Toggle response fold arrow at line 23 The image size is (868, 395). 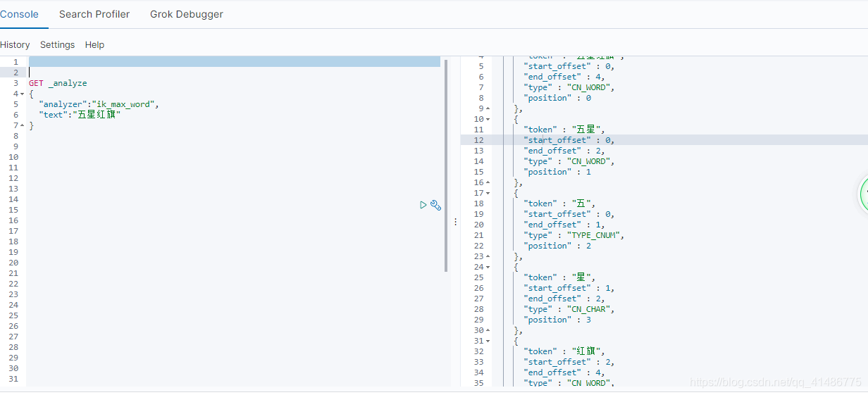[488, 256]
